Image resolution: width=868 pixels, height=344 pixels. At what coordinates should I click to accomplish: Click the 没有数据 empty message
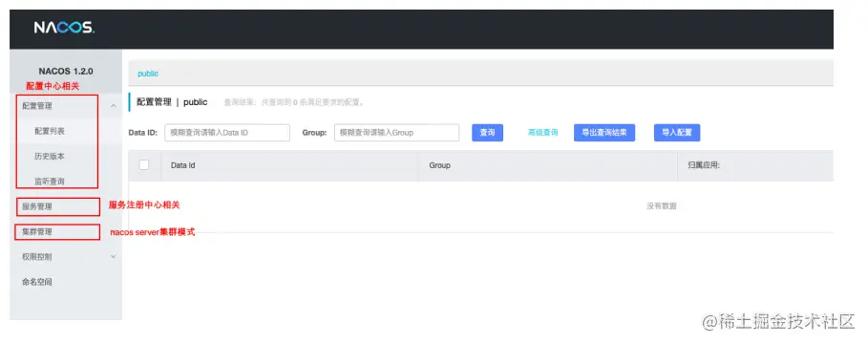662,206
